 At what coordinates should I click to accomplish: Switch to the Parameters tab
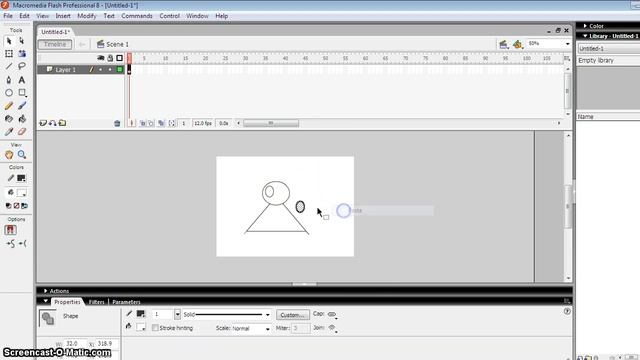click(126, 302)
